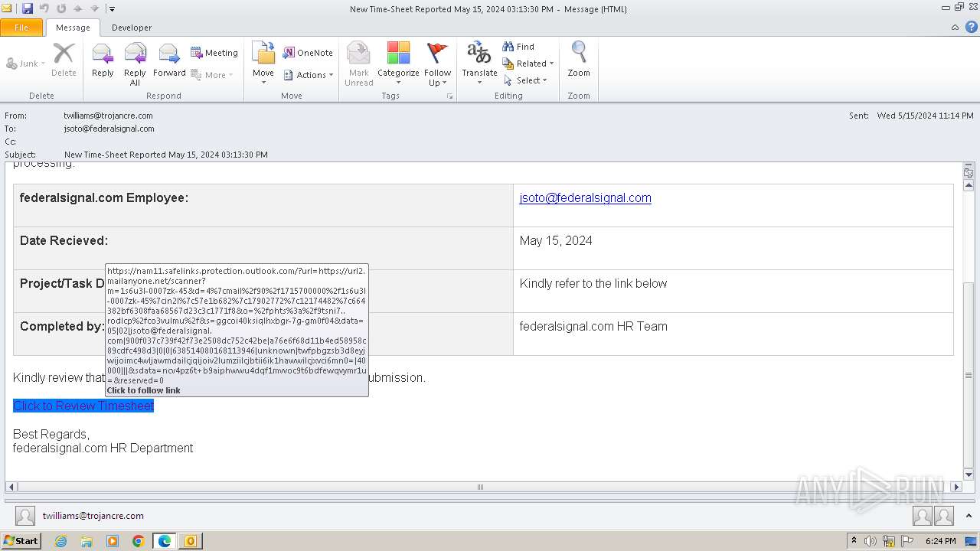Image resolution: width=980 pixels, height=551 pixels.
Task: Go to Next Item arrow
Action: pyautogui.click(x=94, y=8)
